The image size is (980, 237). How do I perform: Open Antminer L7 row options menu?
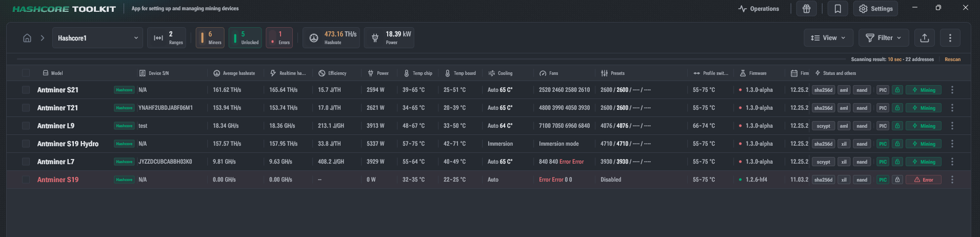(952, 162)
